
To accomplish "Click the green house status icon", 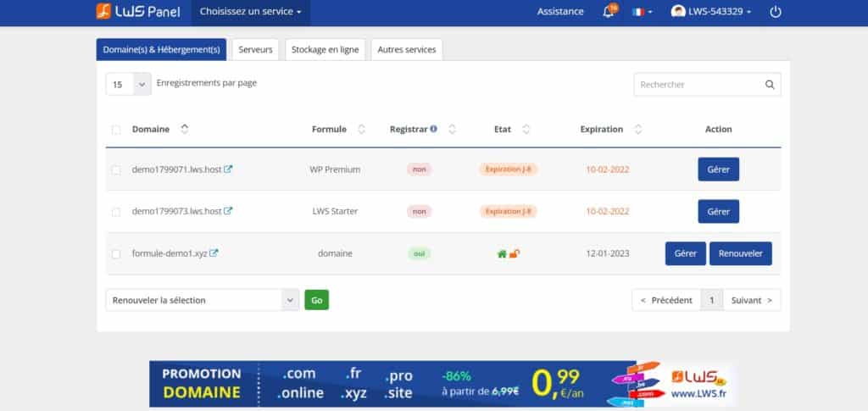I will click(503, 253).
